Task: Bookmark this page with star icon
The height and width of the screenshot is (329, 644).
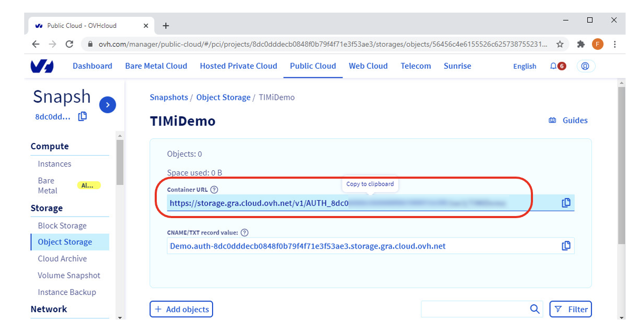Action: (x=560, y=44)
